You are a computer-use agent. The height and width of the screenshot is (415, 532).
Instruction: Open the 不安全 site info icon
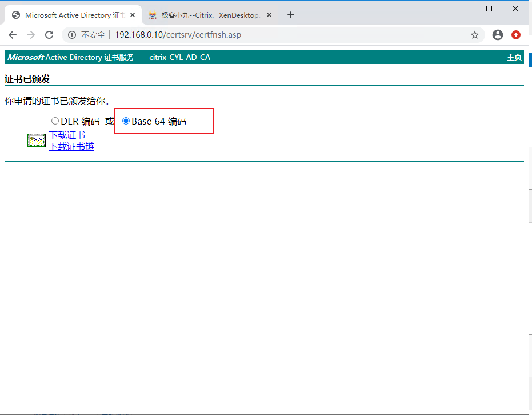(72, 35)
